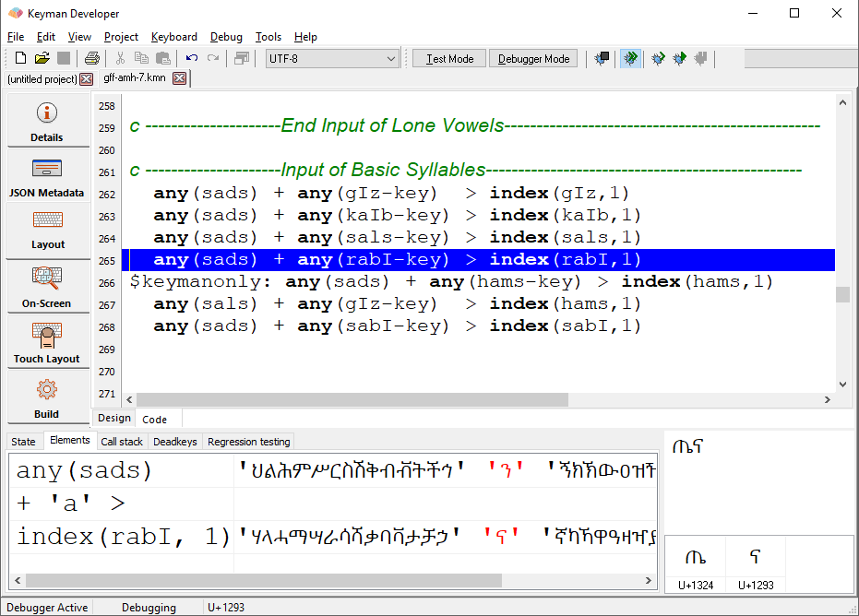Open the Project menu
This screenshot has height=616, width=859.
[121, 37]
